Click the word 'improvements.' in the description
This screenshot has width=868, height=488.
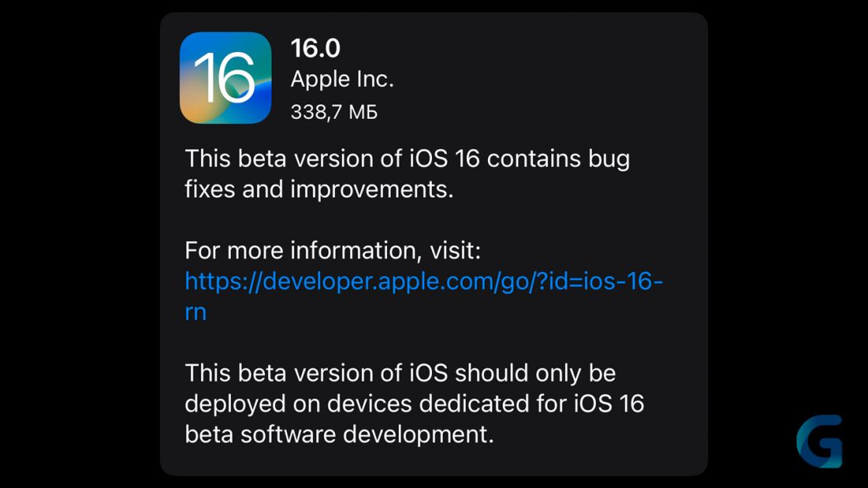point(372,190)
